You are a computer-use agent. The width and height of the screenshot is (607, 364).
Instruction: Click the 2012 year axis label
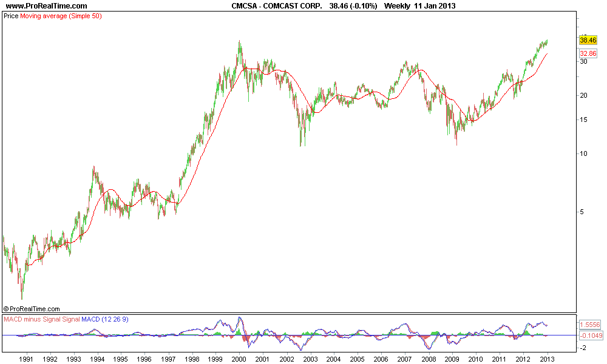pyautogui.click(x=523, y=359)
